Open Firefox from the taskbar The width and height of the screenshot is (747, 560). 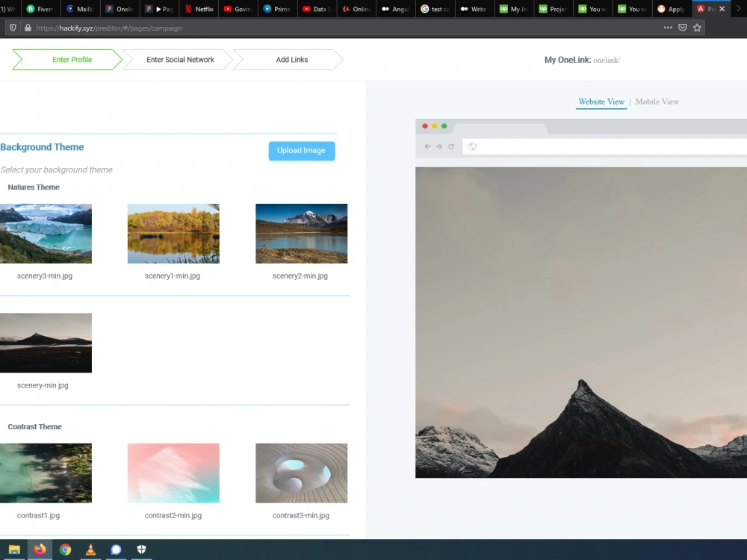[40, 550]
